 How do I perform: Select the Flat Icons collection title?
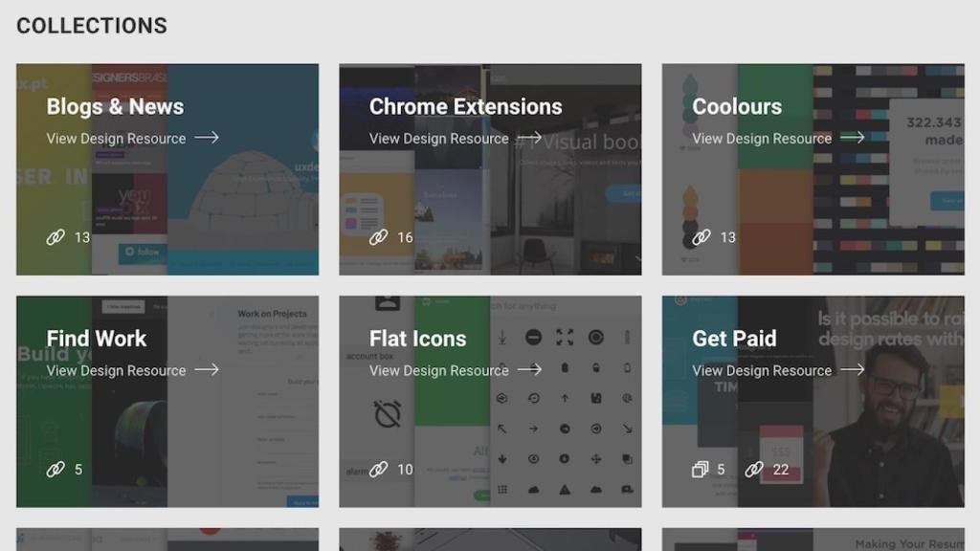pyautogui.click(x=418, y=339)
